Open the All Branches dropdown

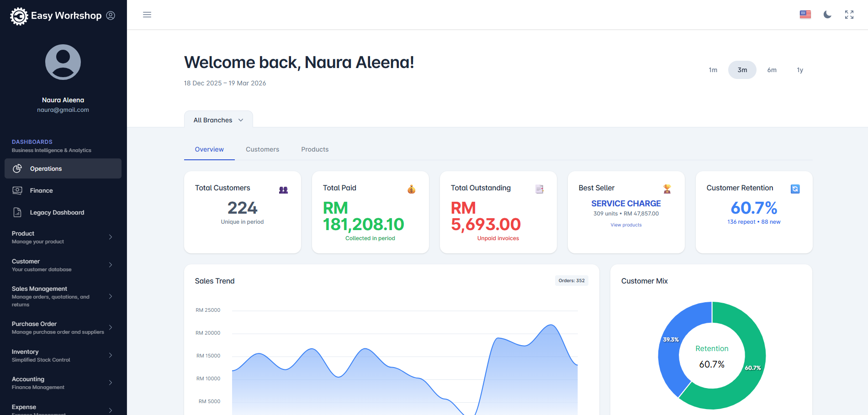218,120
